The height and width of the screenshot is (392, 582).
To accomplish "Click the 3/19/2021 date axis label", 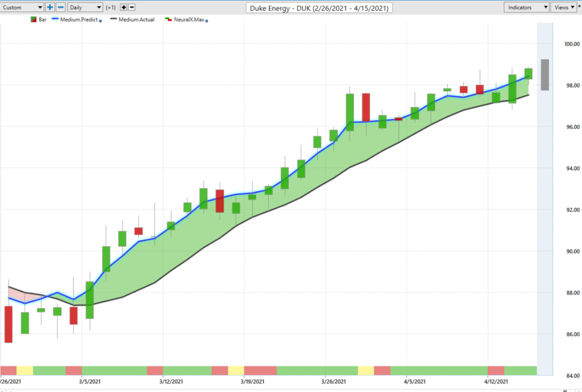I will [253, 382].
